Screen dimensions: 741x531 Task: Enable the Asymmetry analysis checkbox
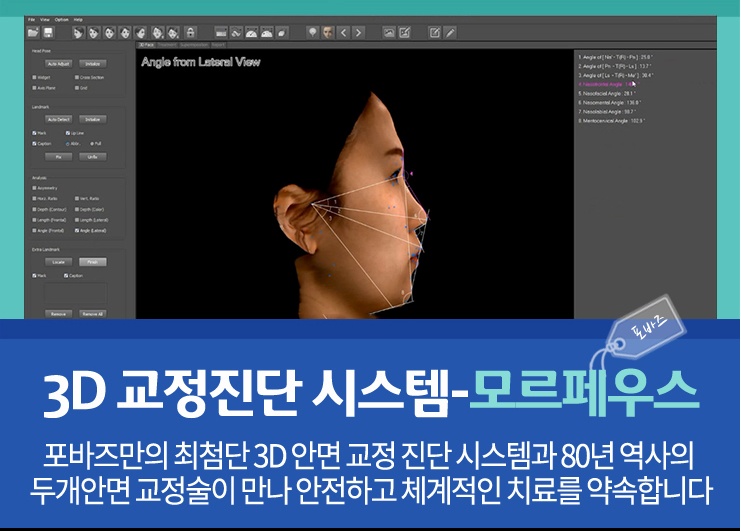[34, 188]
